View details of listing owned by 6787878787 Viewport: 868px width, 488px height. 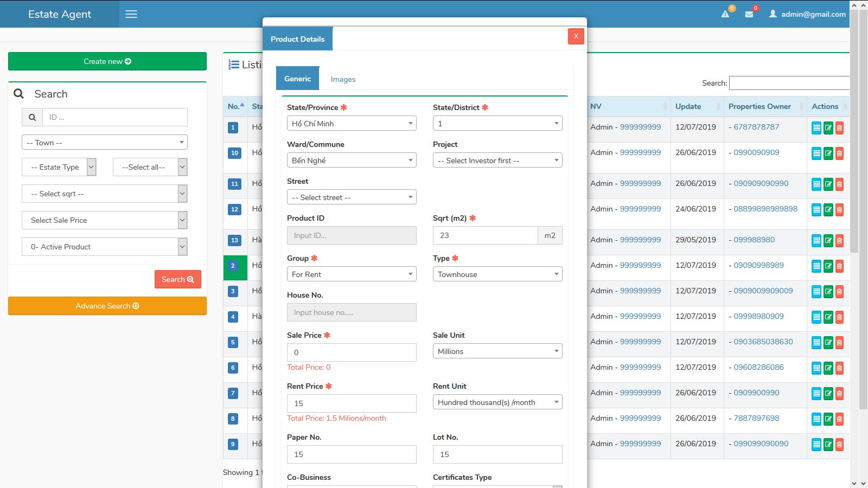pyautogui.click(x=816, y=128)
